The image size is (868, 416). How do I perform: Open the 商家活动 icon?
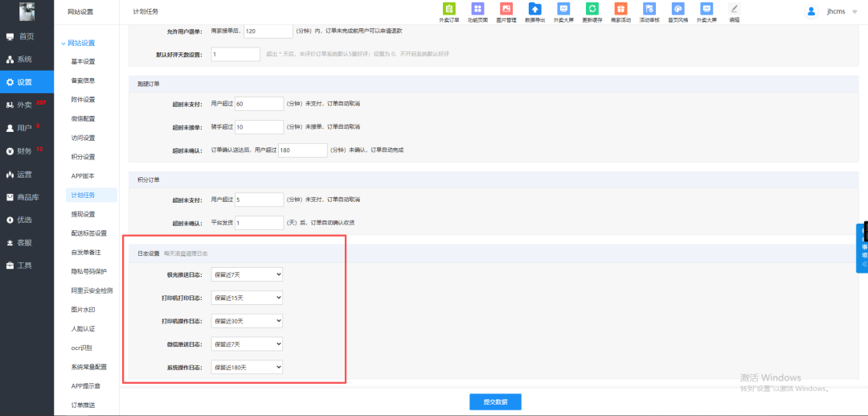pyautogui.click(x=620, y=11)
